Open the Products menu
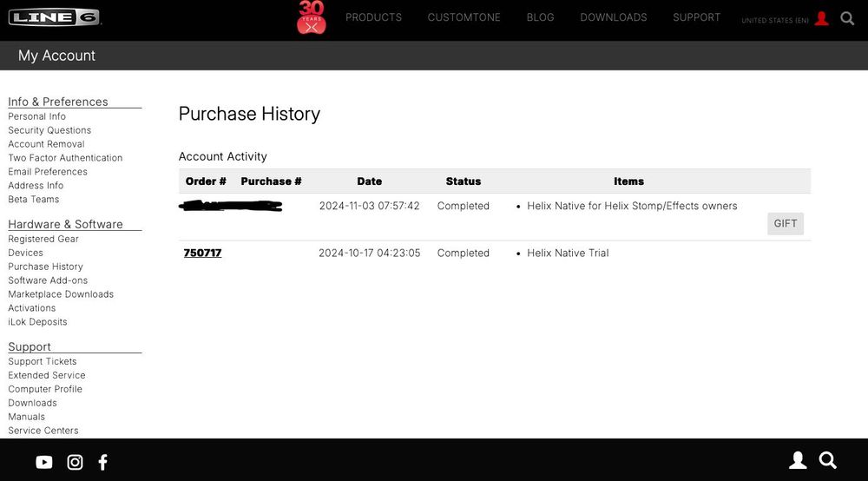The width and height of the screenshot is (868, 481). click(x=373, y=17)
